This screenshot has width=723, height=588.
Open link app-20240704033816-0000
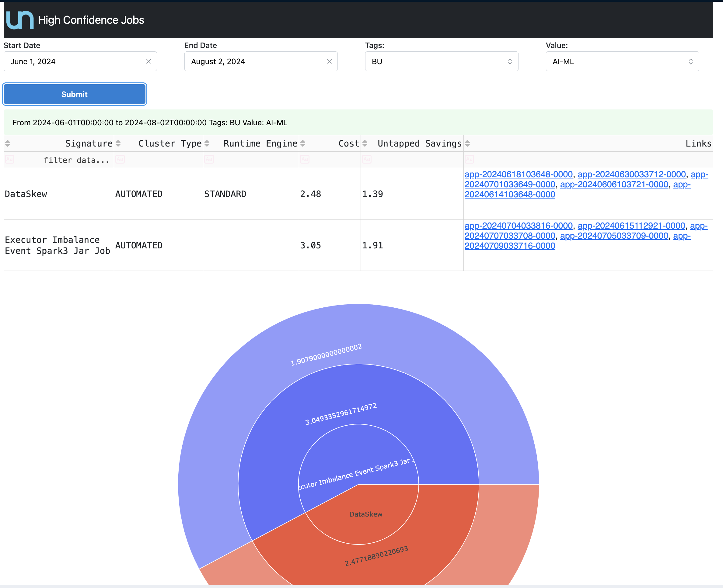[518, 226]
